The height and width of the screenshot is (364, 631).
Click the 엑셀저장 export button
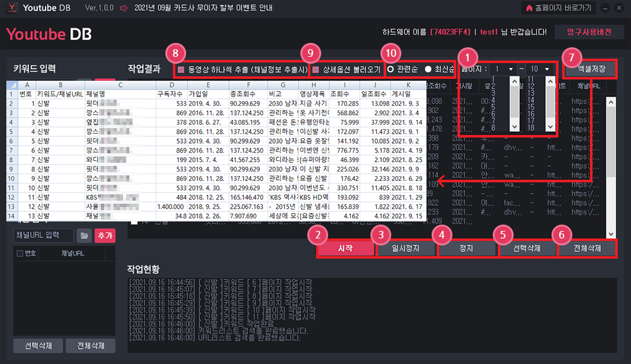coord(591,69)
